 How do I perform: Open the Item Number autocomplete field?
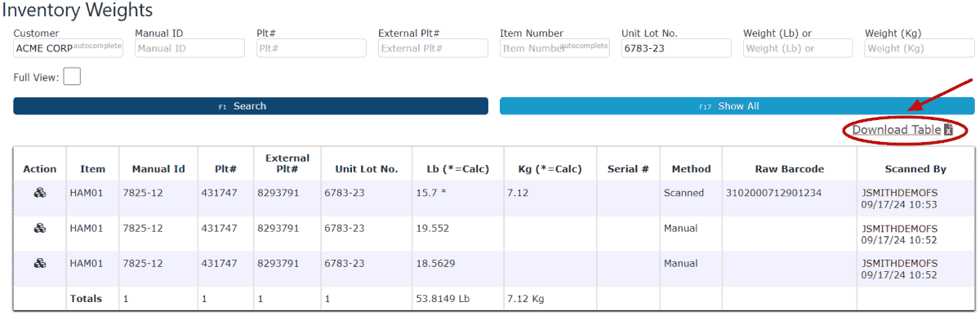tap(555, 48)
